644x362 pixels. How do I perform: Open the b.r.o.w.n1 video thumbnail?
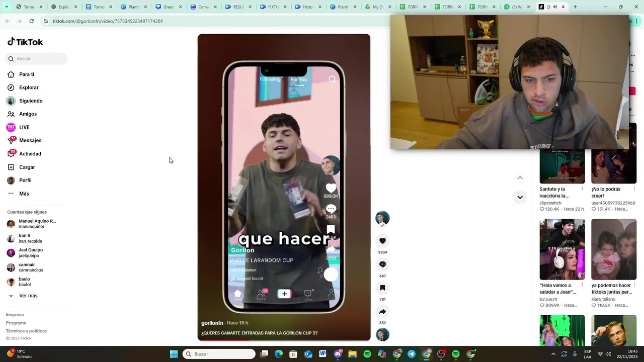(562, 249)
